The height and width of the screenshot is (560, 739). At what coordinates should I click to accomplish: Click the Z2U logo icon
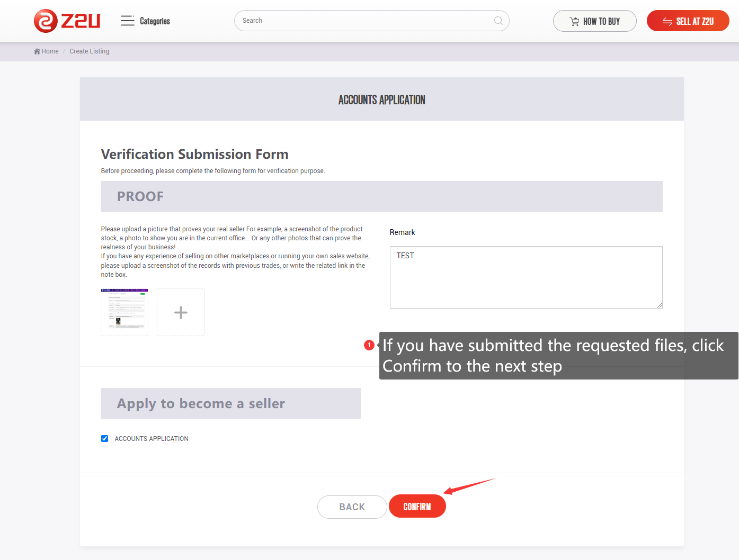[46, 21]
